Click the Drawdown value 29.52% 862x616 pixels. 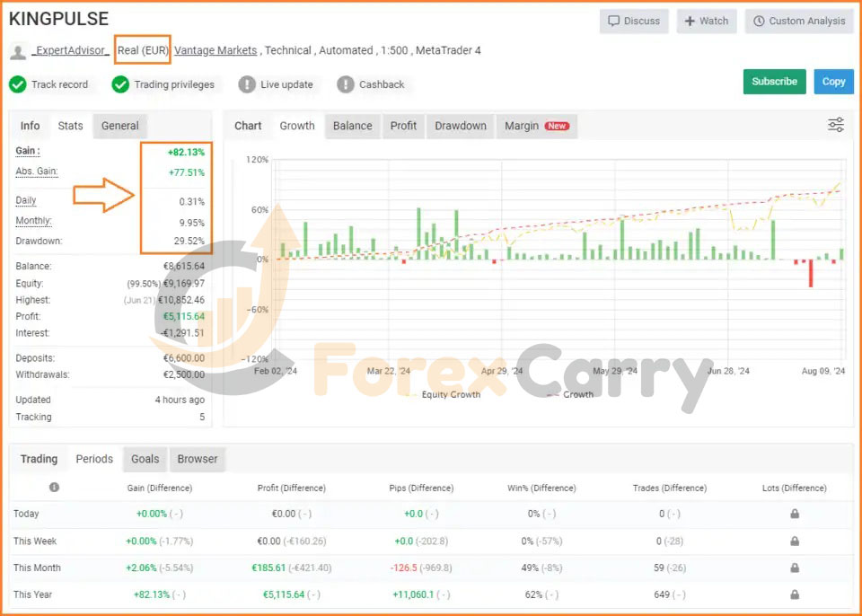pos(189,241)
